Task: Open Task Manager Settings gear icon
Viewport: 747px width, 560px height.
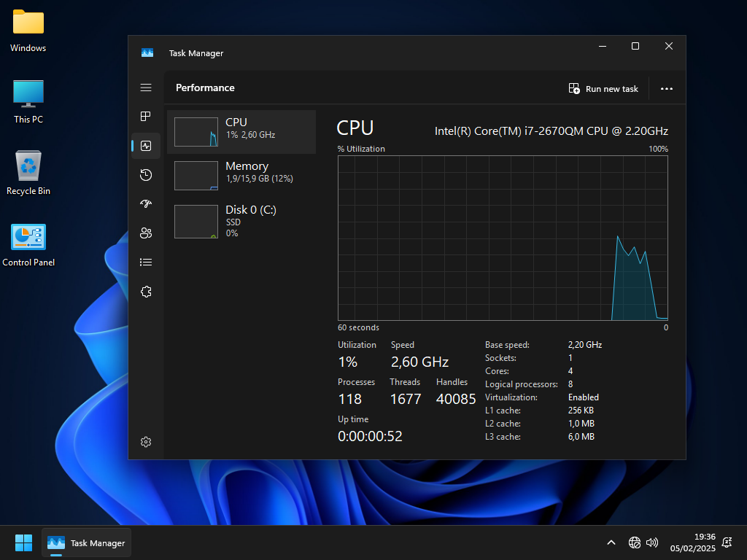Action: (x=146, y=442)
